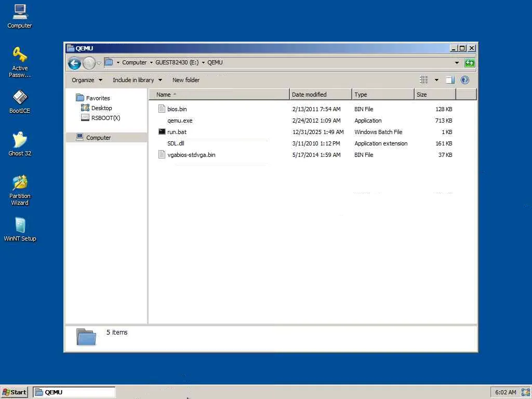Screen dimensions: 532x399
Task: Select Favorites in navigation pane
Action: coord(98,98)
